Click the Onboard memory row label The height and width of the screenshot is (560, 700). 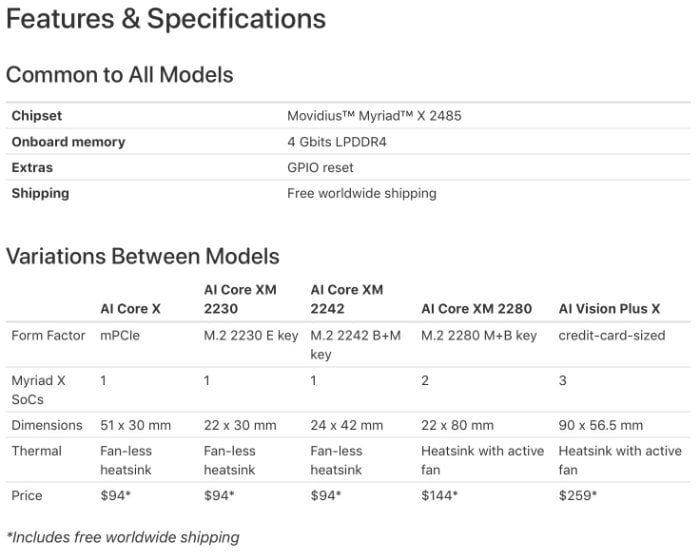click(68, 142)
